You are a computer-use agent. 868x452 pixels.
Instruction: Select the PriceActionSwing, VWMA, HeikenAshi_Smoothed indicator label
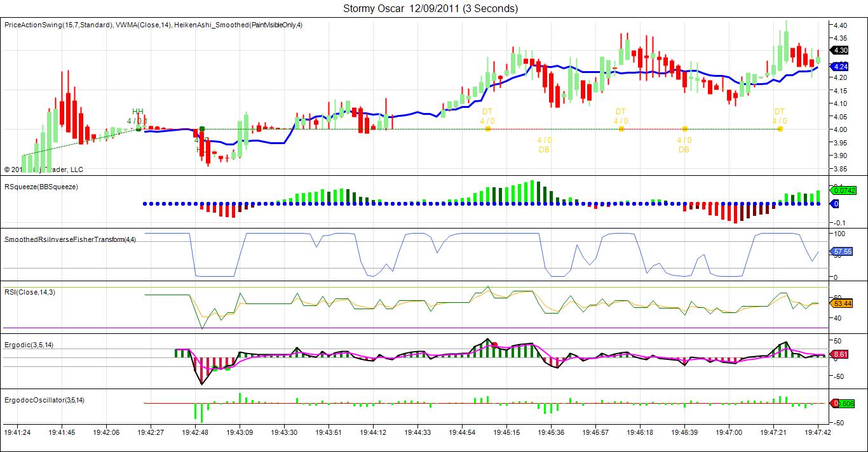pyautogui.click(x=153, y=25)
